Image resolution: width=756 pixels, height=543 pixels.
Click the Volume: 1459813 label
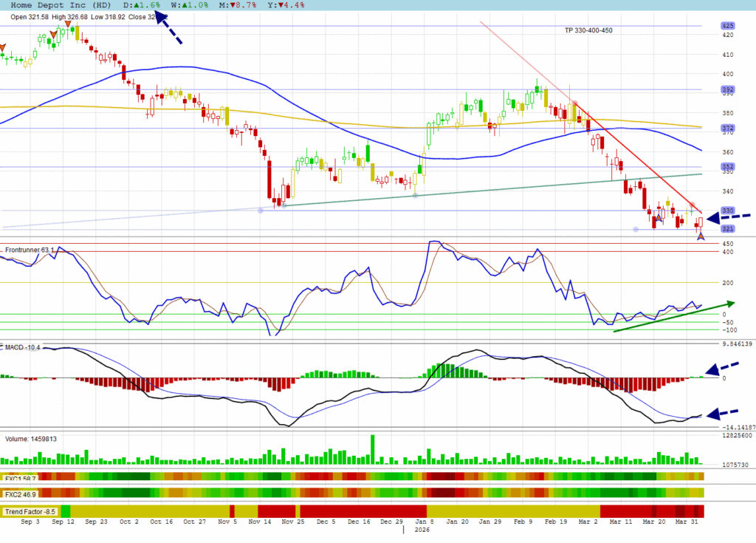tap(31, 439)
